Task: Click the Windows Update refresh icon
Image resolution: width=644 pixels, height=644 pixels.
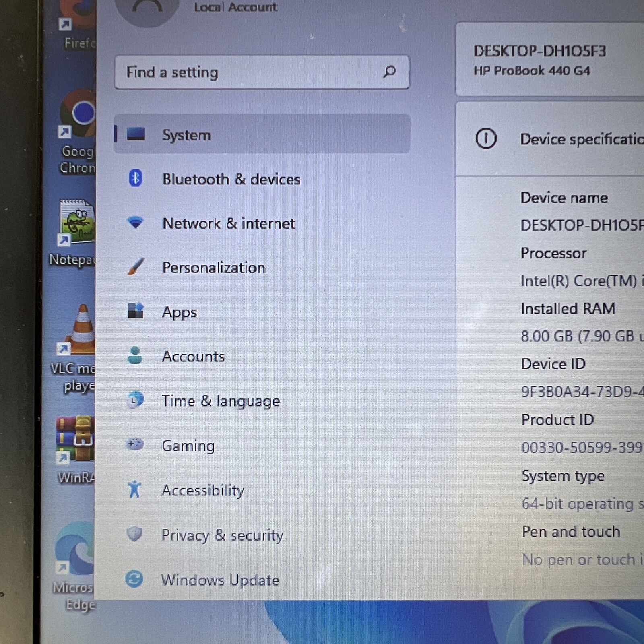Action: click(134, 579)
